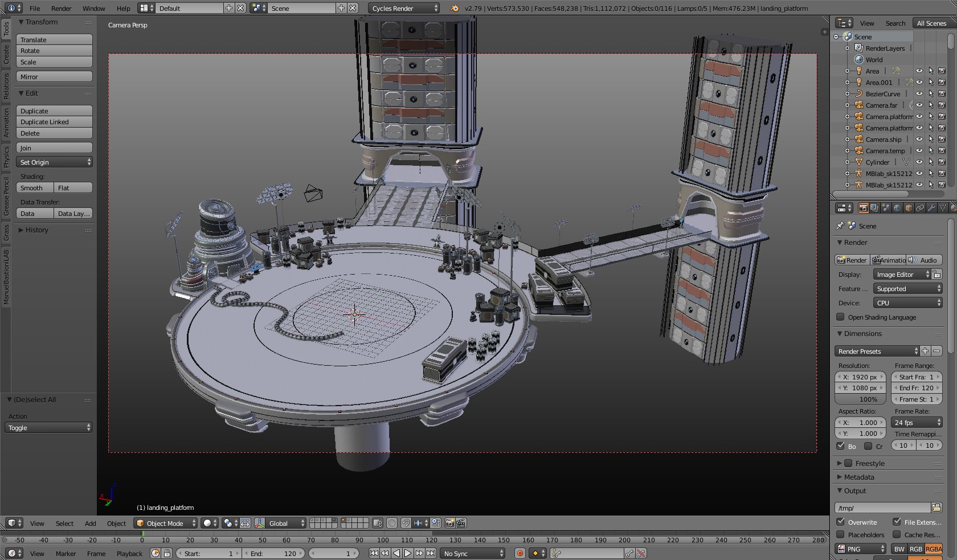Click the auto keyframe record button
957x560 pixels.
520,553
